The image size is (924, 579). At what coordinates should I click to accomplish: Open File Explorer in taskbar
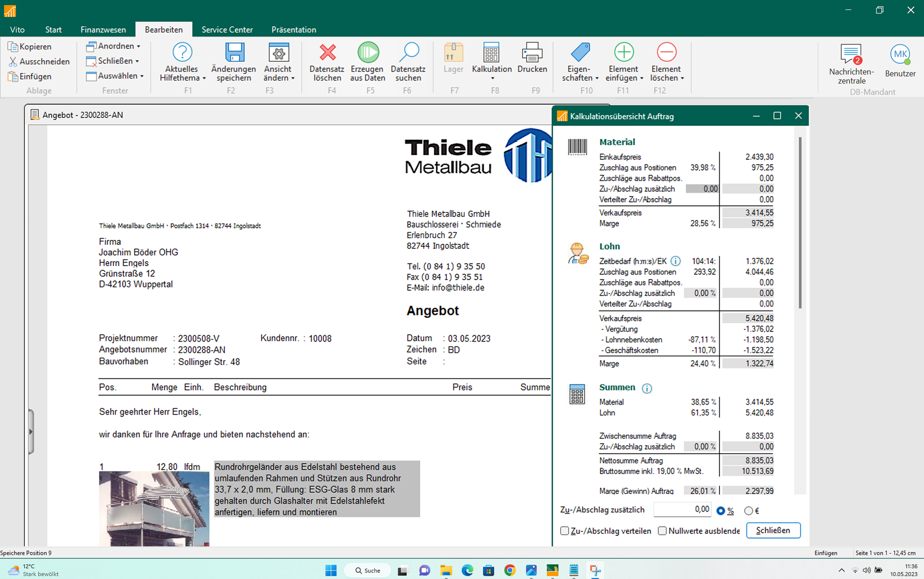tap(446, 571)
